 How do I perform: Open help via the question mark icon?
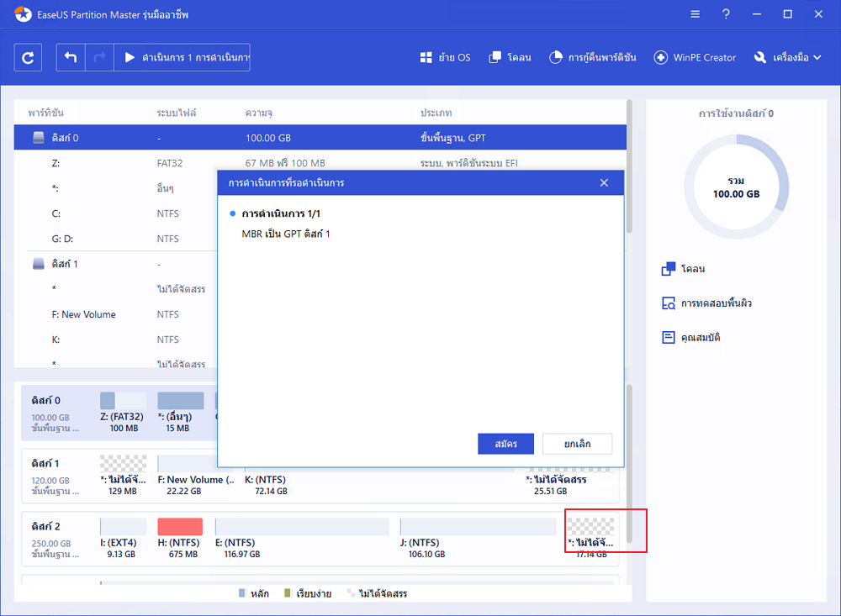(x=726, y=14)
